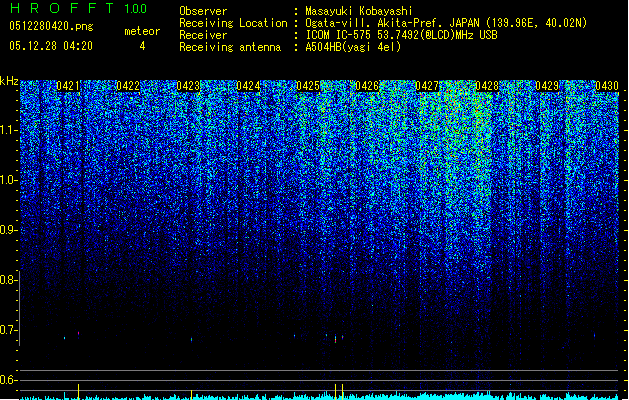Click the version number 1.0.0
629x400 pixels.
pyautogui.click(x=136, y=8)
